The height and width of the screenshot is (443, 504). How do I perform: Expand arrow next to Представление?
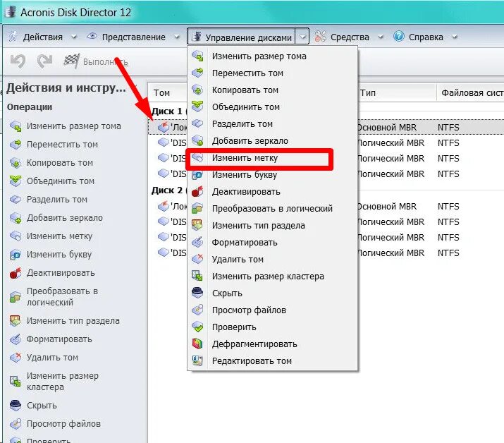tap(177, 37)
